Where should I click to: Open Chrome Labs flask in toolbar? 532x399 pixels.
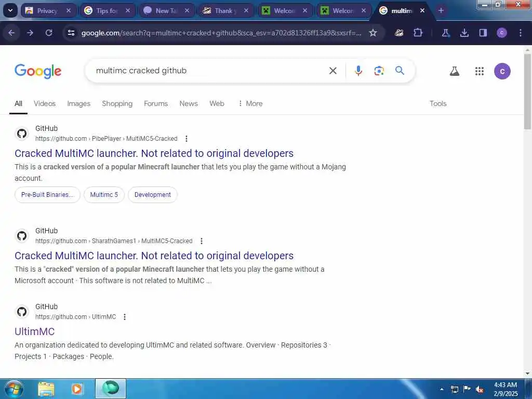(x=445, y=33)
